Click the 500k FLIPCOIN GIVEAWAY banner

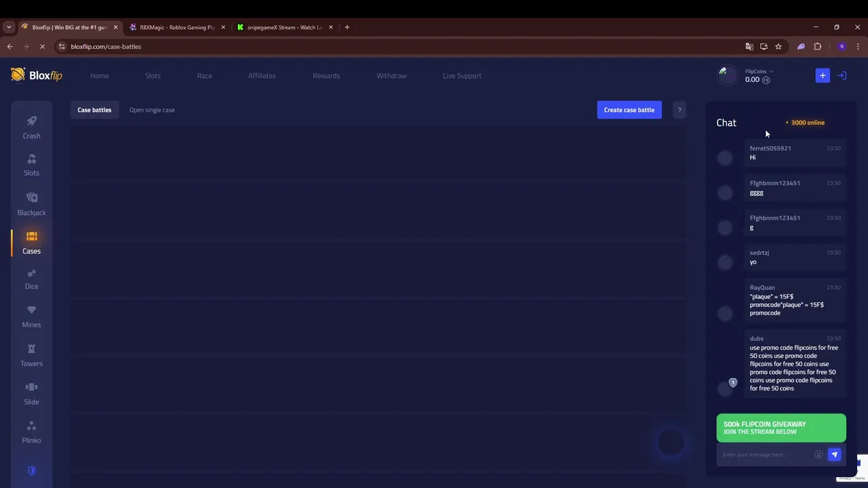(781, 428)
